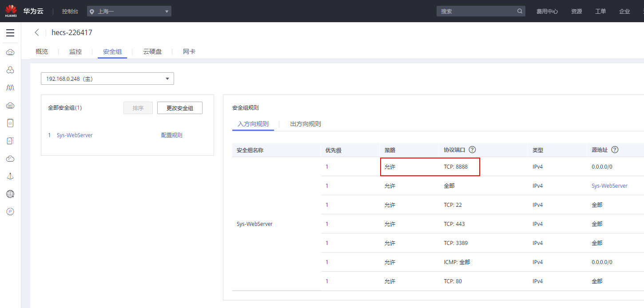
Task: Open the Sys-WebServer security group link
Action: click(x=75, y=135)
